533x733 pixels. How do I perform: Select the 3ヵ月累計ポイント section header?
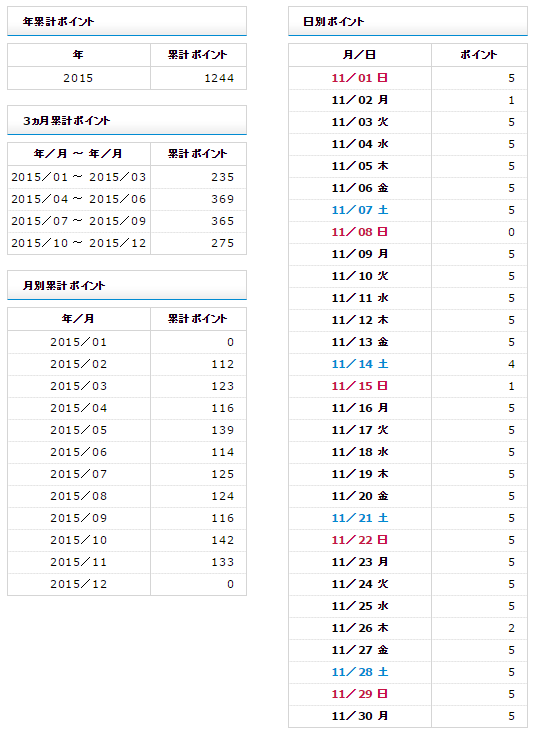pos(127,120)
